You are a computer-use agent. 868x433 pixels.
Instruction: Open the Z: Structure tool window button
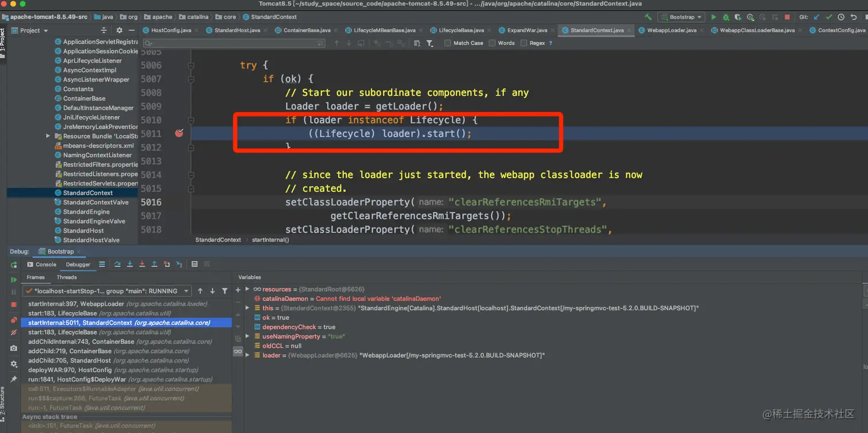3,404
